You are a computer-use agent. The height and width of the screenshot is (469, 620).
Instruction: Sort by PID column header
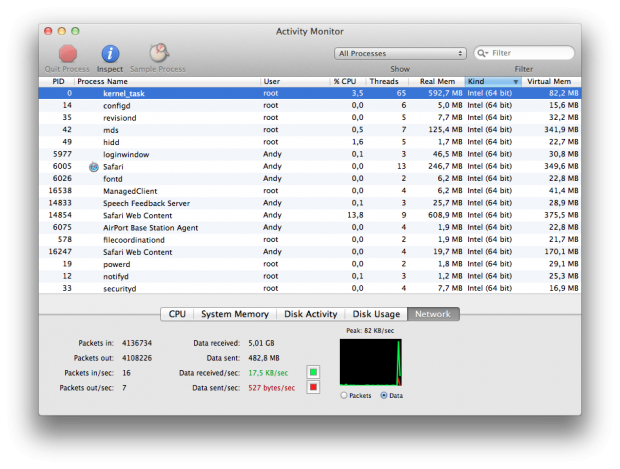coord(57,81)
